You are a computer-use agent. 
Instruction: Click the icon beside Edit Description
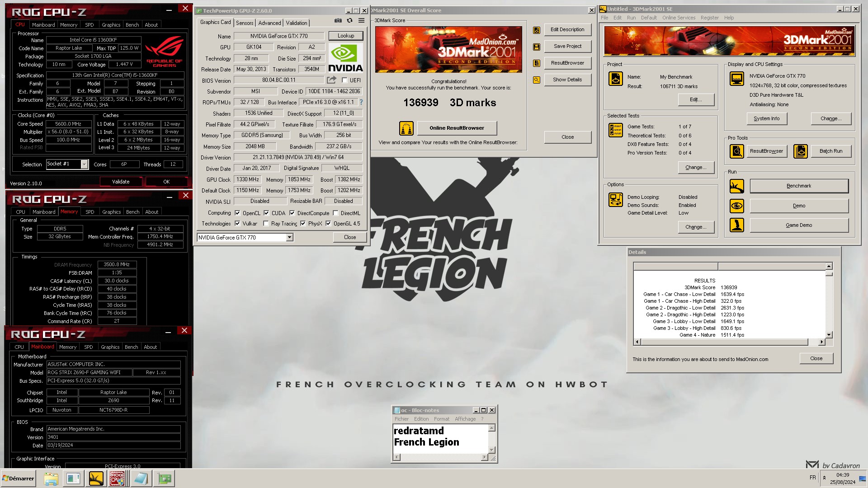coord(537,30)
